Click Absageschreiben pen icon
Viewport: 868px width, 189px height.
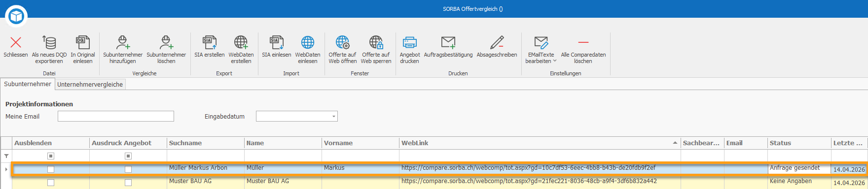(x=497, y=42)
